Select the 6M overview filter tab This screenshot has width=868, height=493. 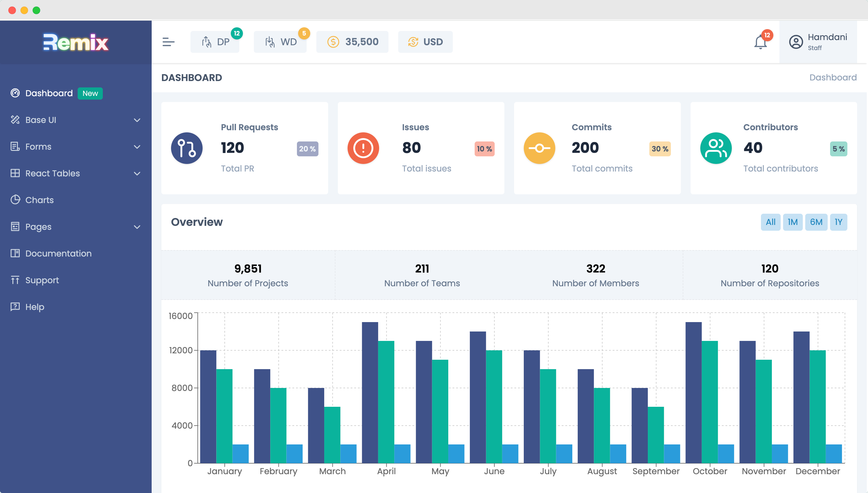click(816, 222)
